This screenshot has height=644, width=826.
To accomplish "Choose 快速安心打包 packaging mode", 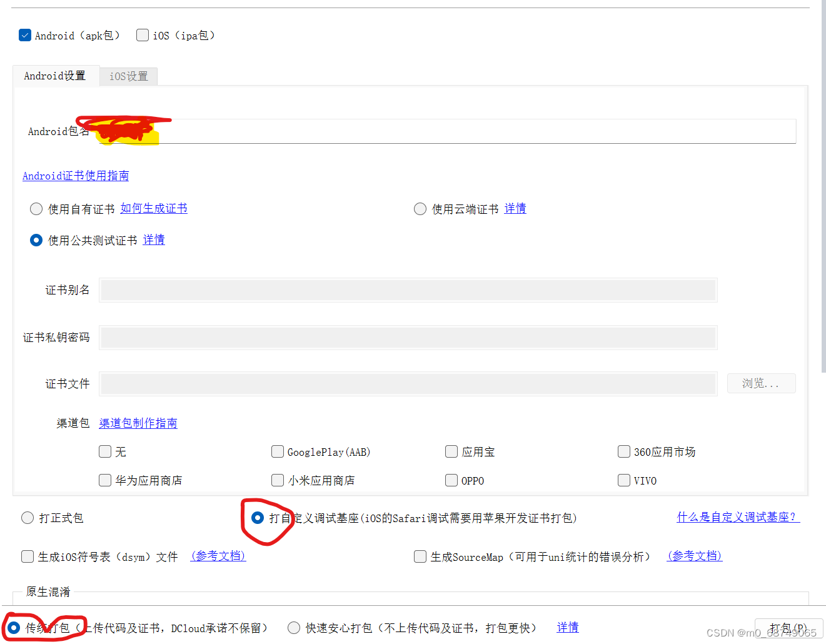I will 294,627.
